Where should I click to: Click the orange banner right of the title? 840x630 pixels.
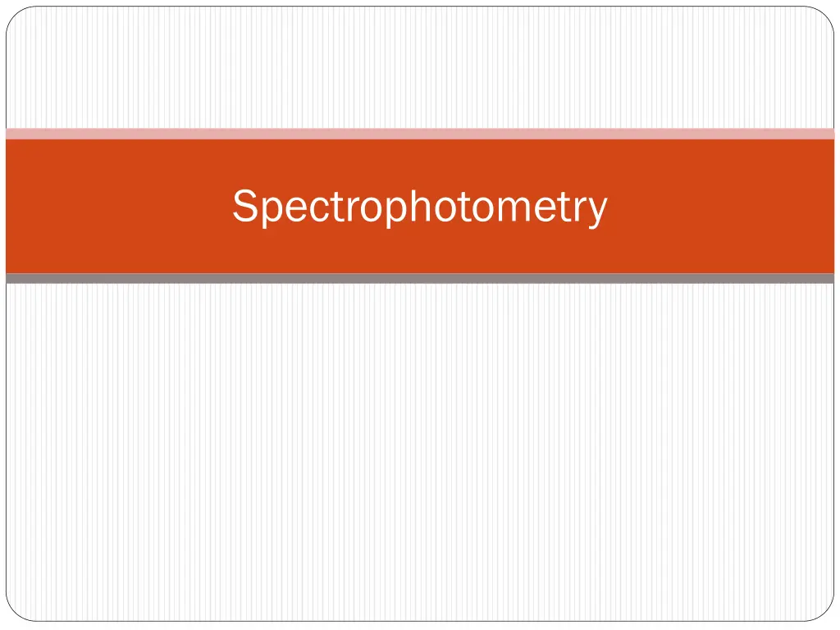(x=722, y=207)
